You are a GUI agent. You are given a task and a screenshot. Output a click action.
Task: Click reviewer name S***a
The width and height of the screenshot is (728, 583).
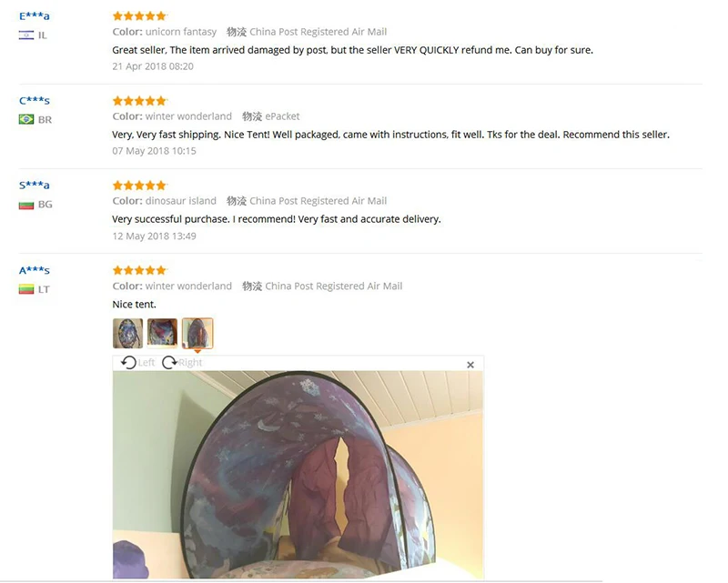click(x=35, y=186)
